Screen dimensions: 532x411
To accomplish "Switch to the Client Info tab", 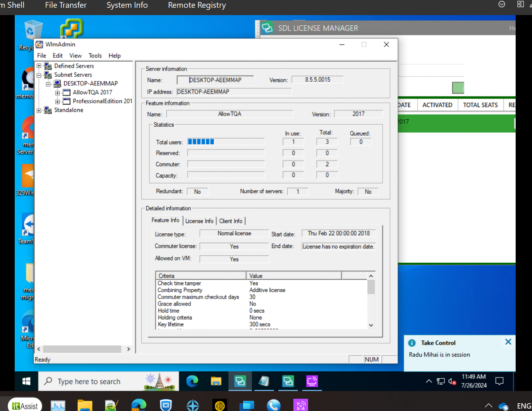I will tap(231, 221).
